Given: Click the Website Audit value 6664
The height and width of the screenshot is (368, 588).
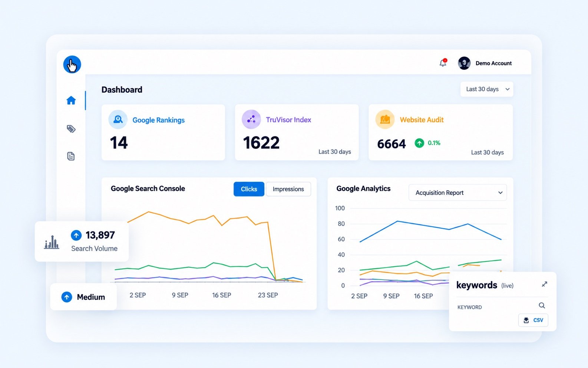Looking at the screenshot, I should (392, 144).
